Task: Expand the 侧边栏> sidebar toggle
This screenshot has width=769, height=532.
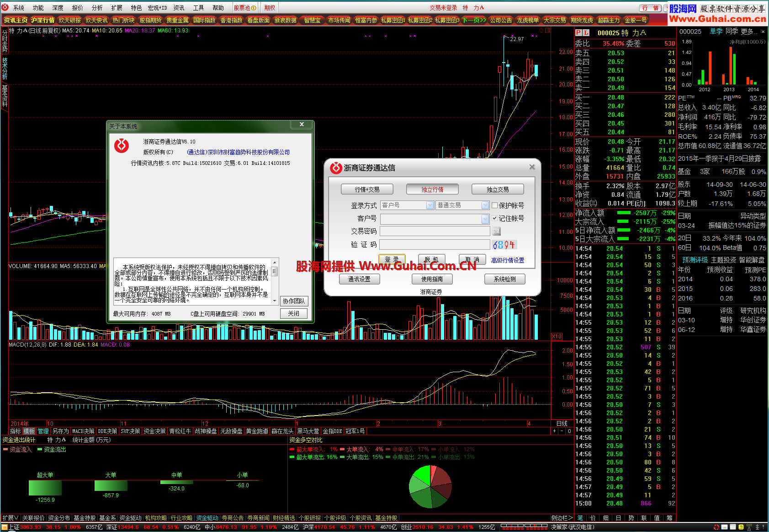Action: pos(562,518)
